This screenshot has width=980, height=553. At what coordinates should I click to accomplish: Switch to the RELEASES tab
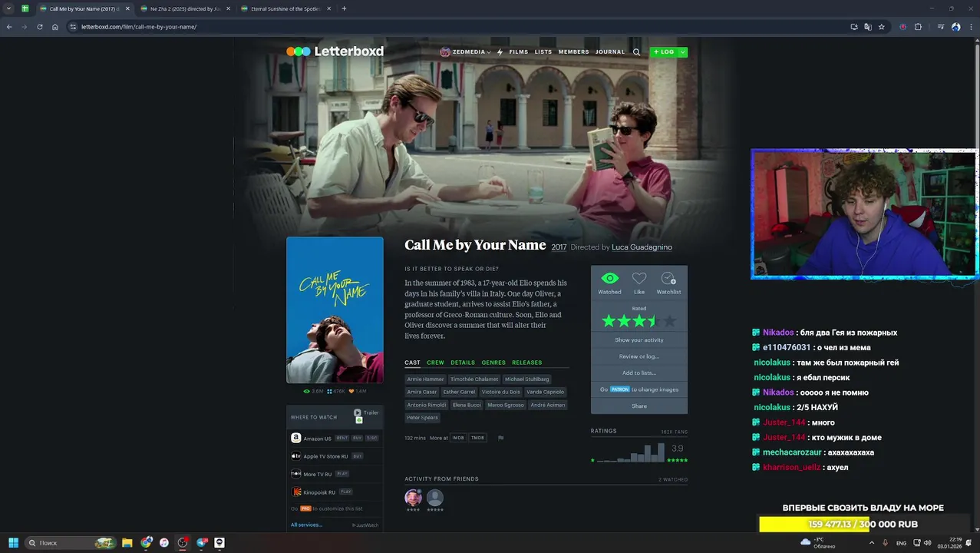coord(526,363)
